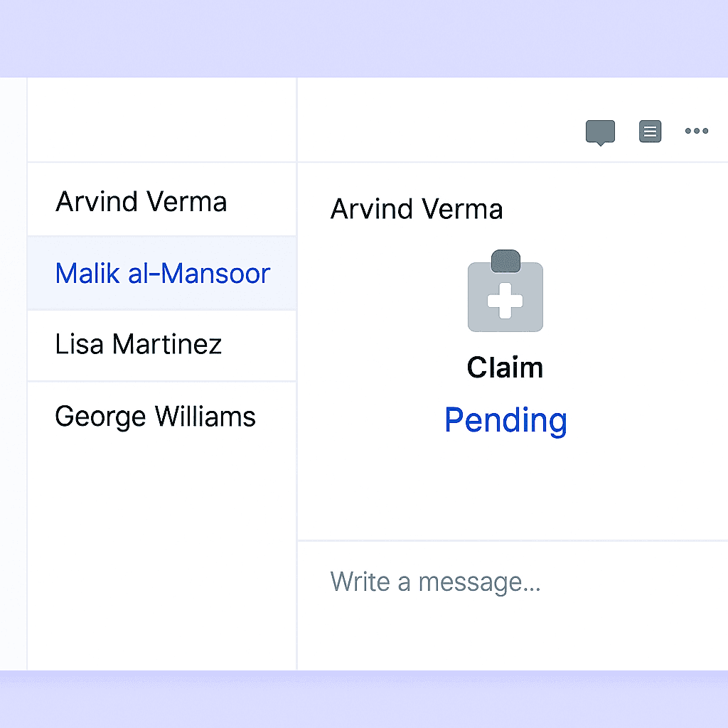Click the separator line above message box
The image size is (728, 728).
[x=513, y=541]
